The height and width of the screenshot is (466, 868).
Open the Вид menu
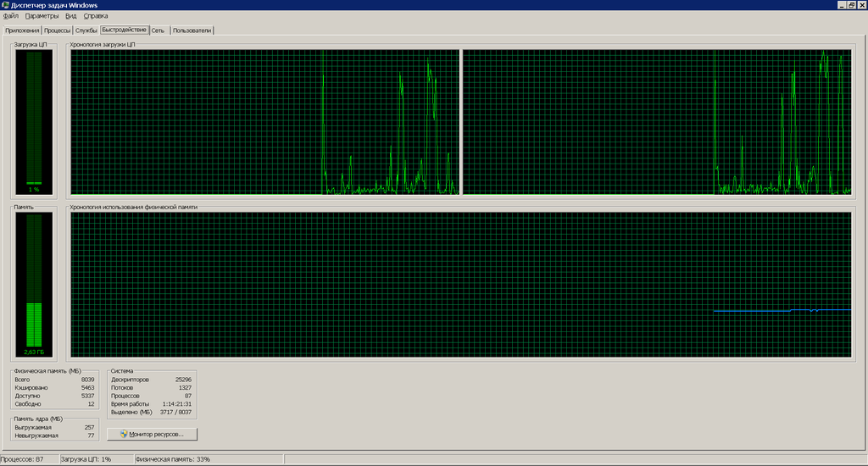coord(71,16)
